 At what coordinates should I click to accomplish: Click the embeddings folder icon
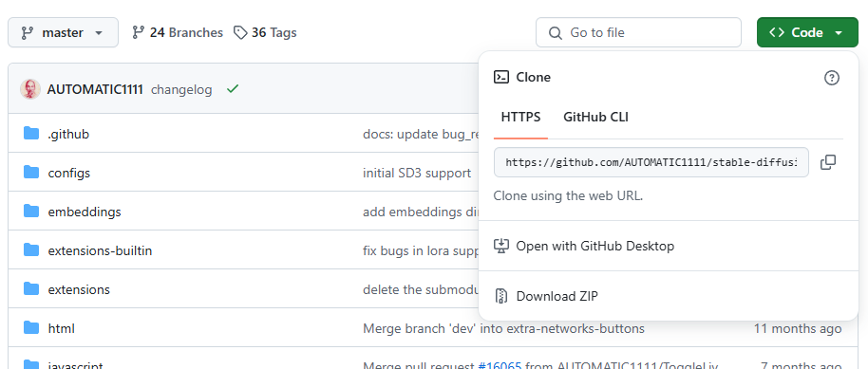tap(31, 212)
